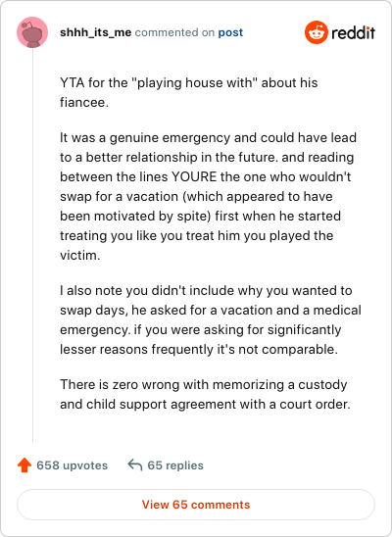Click the Reddit Snoo logo icon
Image resolution: width=392 pixels, height=537 pixels.
317,32
